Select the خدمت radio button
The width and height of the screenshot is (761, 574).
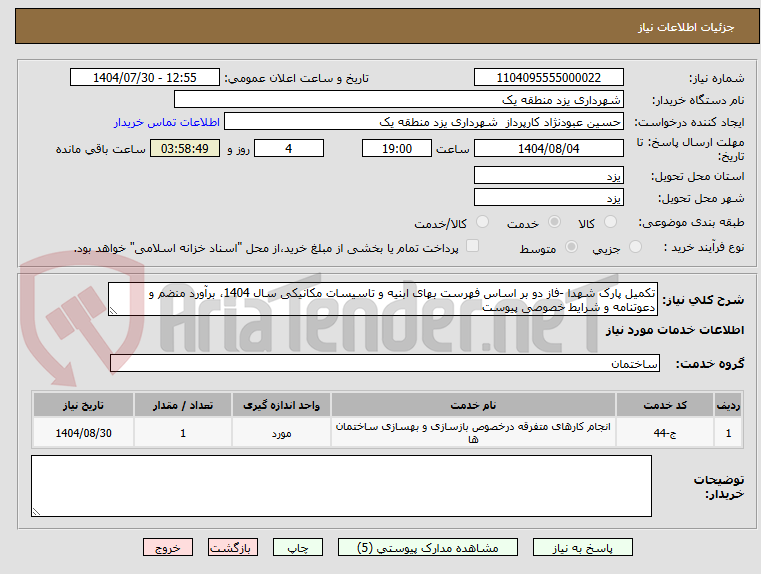tap(554, 222)
